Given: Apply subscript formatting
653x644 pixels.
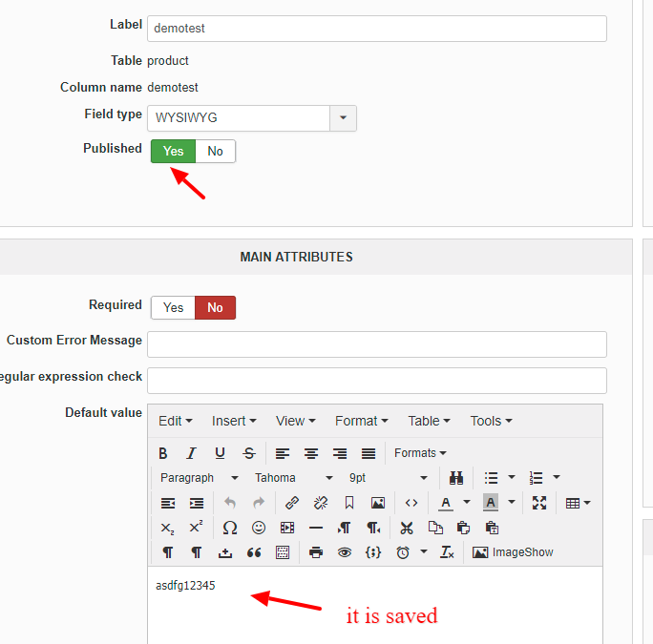Looking at the screenshot, I should [x=168, y=528].
